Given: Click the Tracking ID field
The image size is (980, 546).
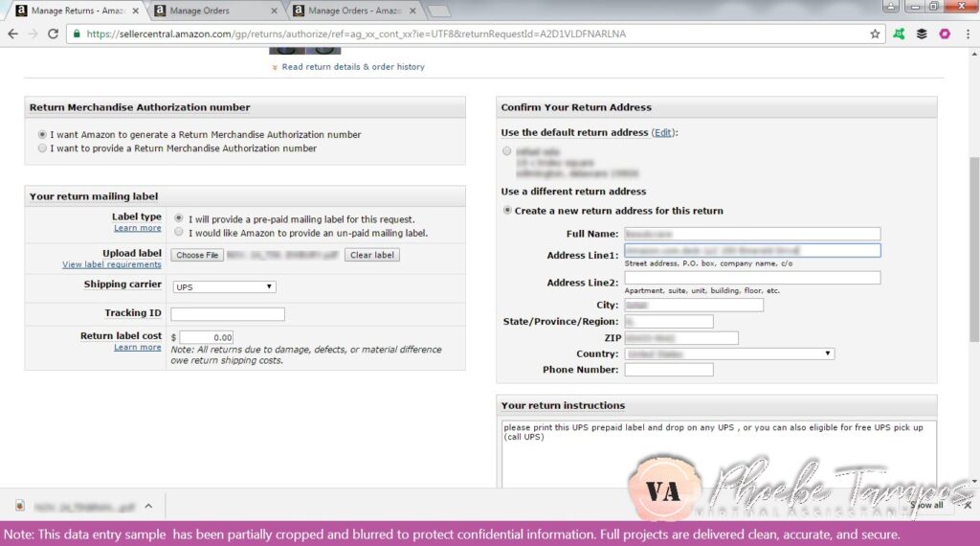Looking at the screenshot, I should pos(228,314).
